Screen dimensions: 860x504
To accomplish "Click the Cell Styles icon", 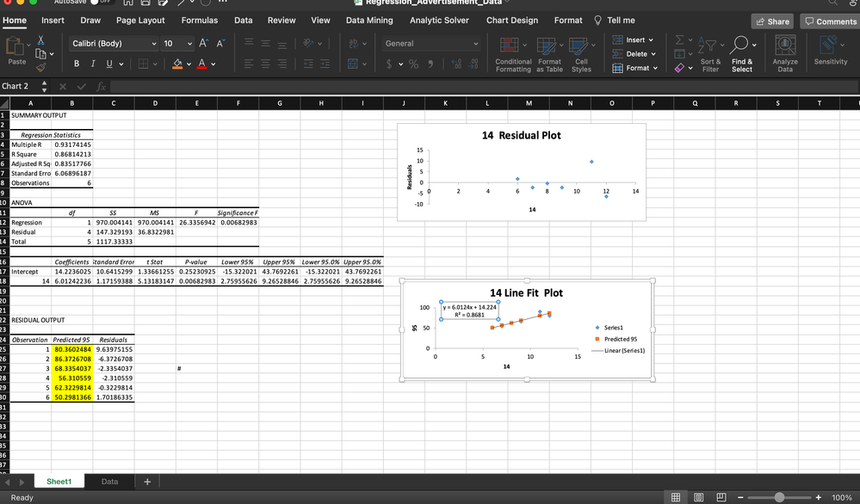I will pos(578,46).
